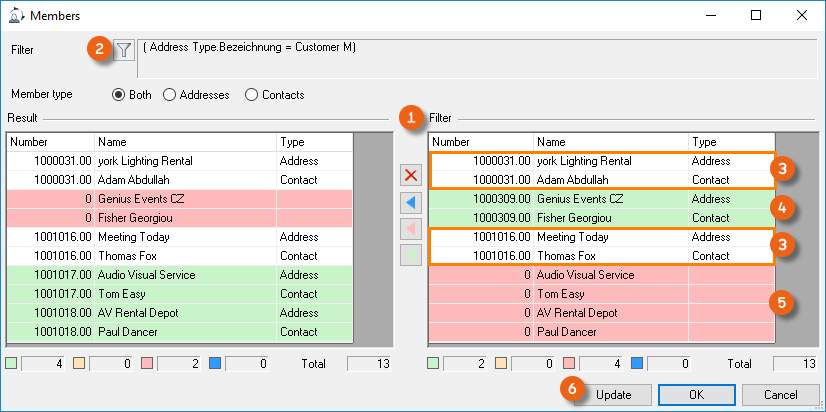Click the blue left arrow button
The width and height of the screenshot is (826, 412).
[x=410, y=203]
